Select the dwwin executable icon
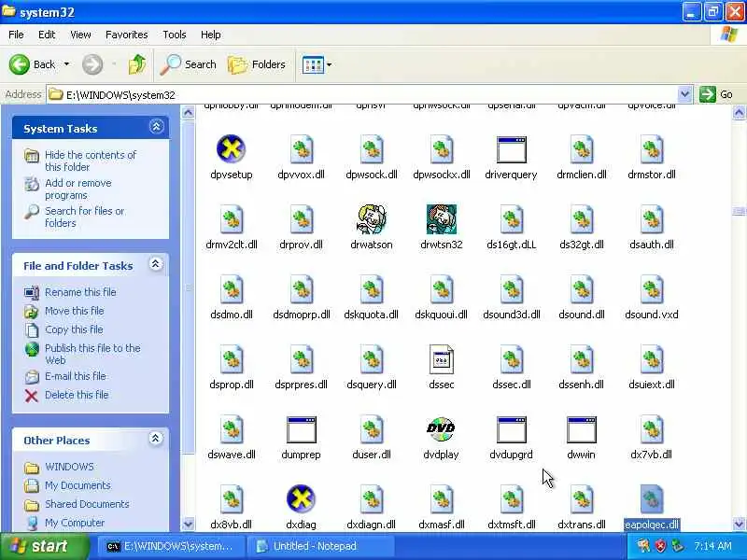747x560 pixels. tap(581, 429)
